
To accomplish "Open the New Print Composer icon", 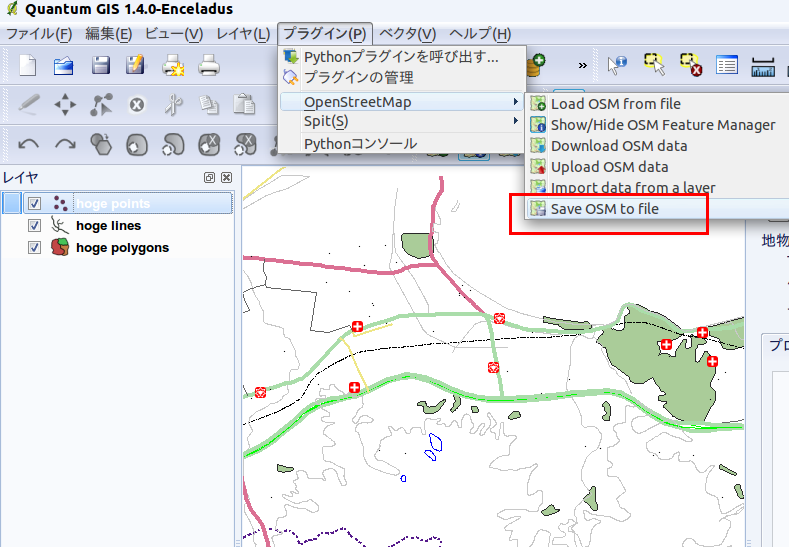I will 173,65.
